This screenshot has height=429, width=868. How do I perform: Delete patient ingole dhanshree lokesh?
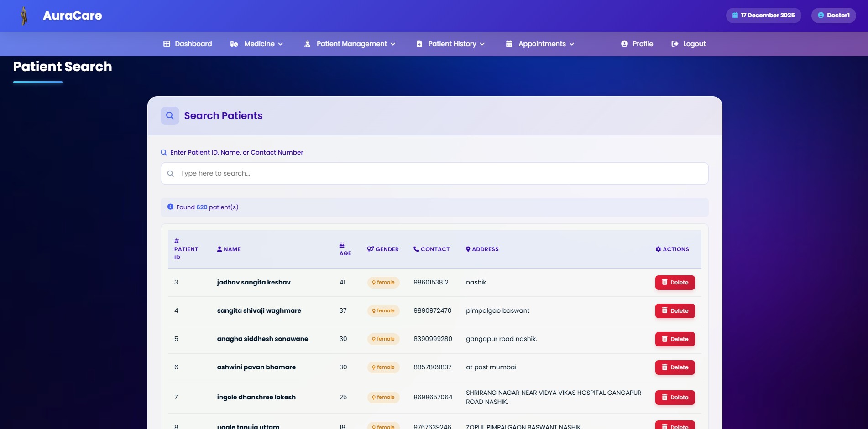pyautogui.click(x=675, y=398)
